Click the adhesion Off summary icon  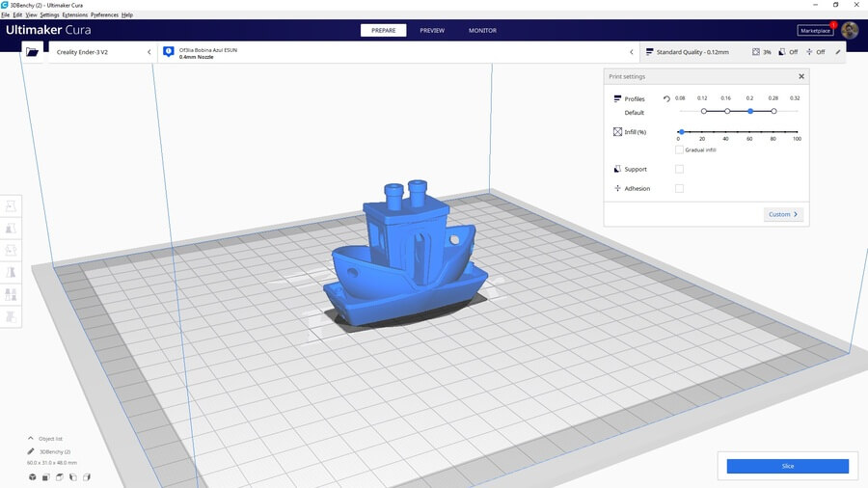[x=809, y=52]
